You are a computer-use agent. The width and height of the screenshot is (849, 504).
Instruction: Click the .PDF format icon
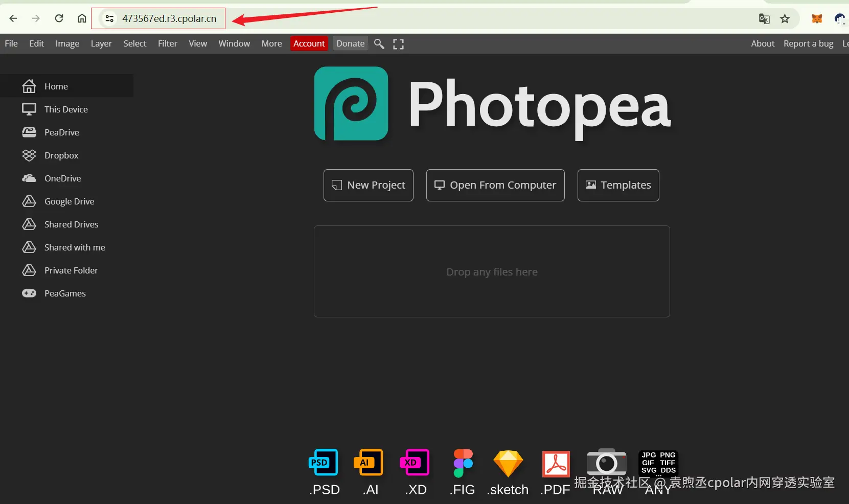coord(556,464)
